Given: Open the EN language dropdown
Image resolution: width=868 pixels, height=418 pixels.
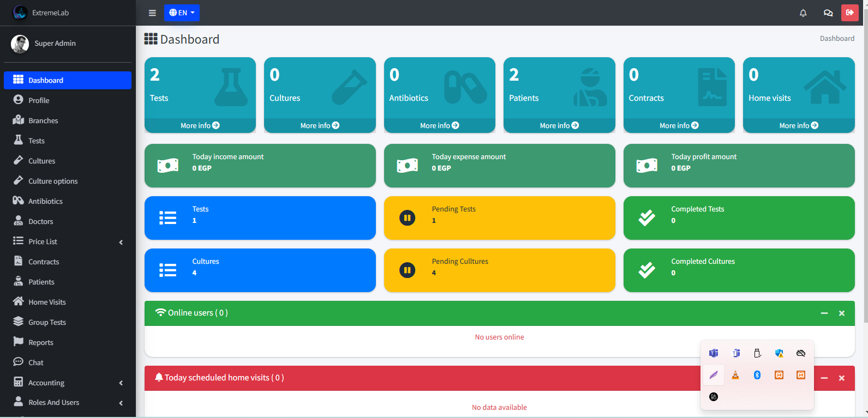Looking at the screenshot, I should [182, 13].
